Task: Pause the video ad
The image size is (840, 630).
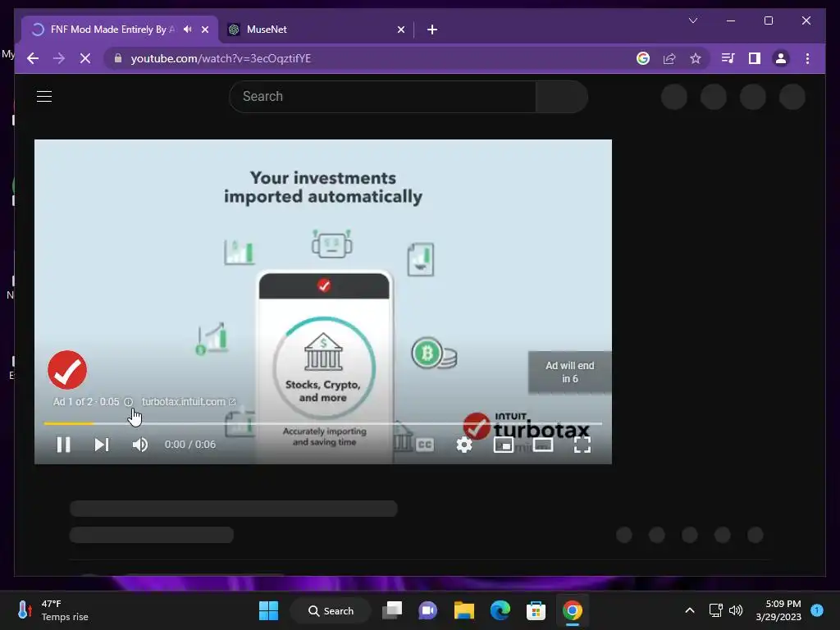Action: click(64, 445)
